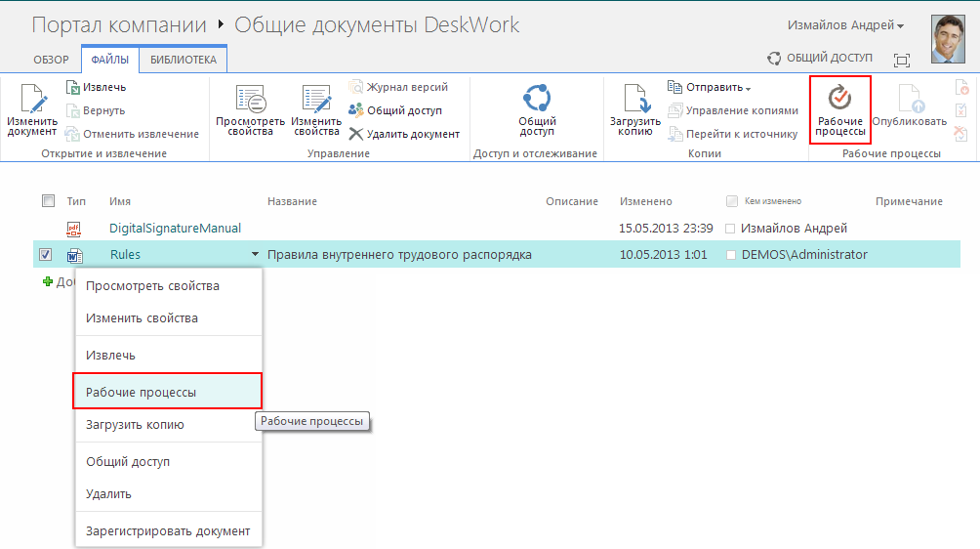
Task: Click the approve/reject small ribbon icon
Action: point(961,110)
